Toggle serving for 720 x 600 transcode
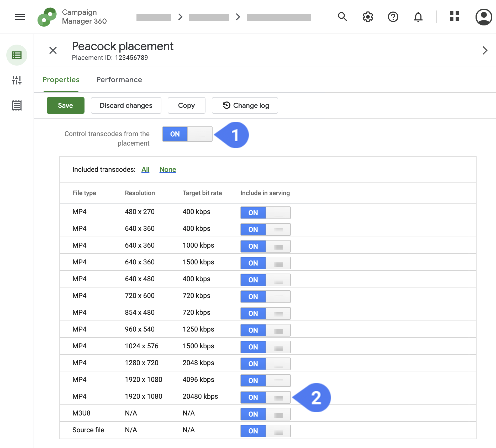 (x=266, y=297)
